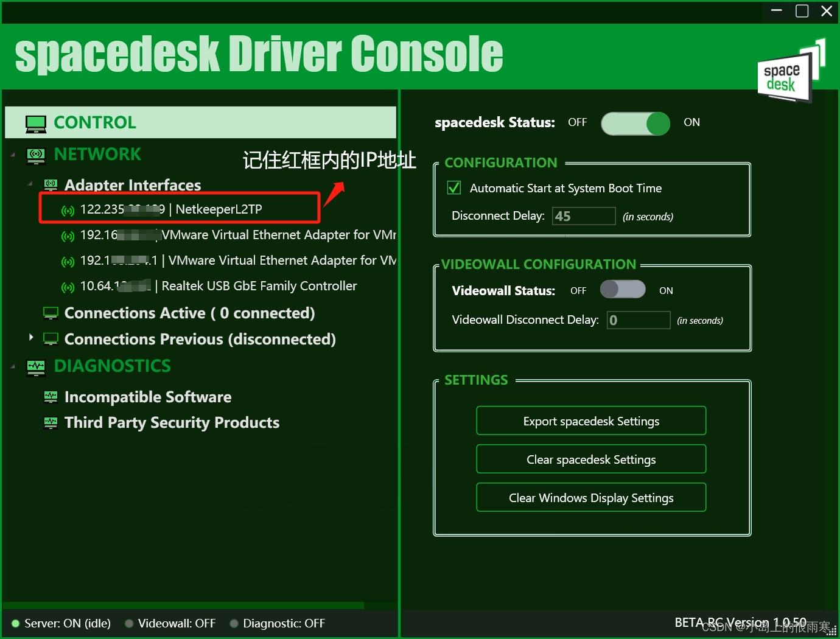
Task: Click the DIAGNOSTICS section icon
Action: tap(36, 367)
